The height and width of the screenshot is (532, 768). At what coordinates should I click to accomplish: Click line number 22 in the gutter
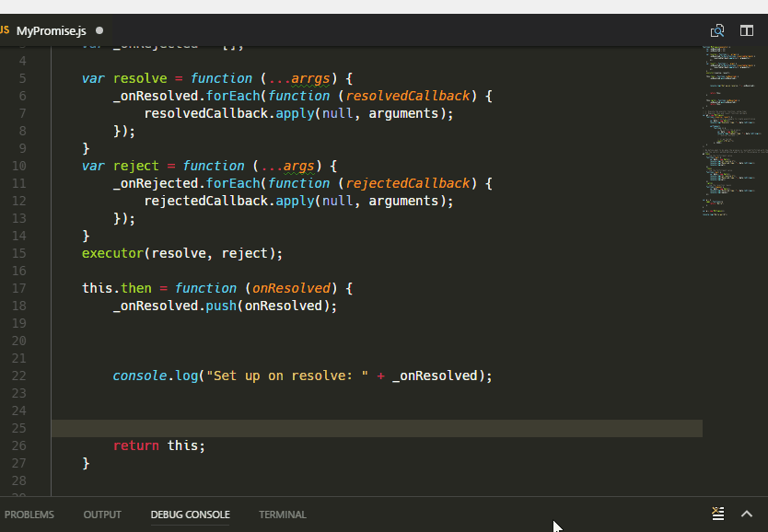point(19,376)
